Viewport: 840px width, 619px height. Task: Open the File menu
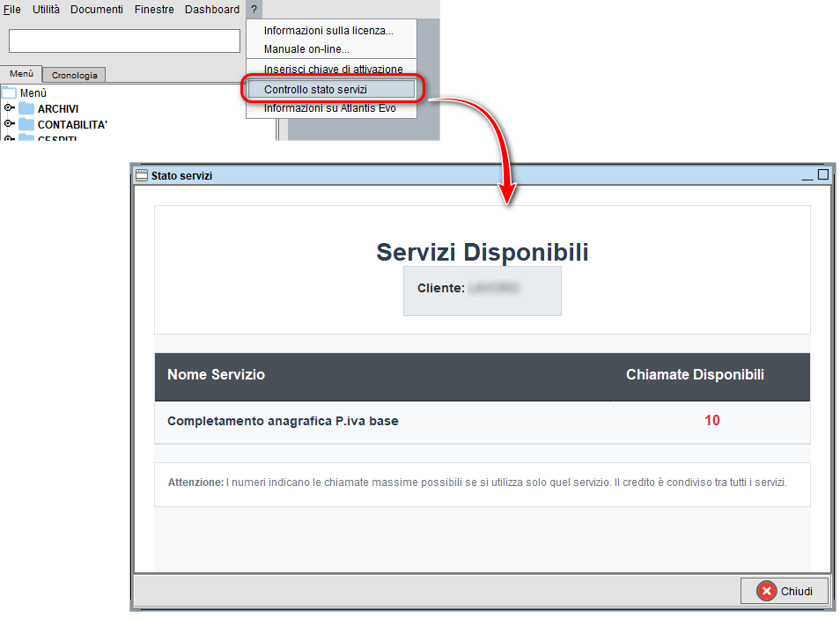click(11, 10)
